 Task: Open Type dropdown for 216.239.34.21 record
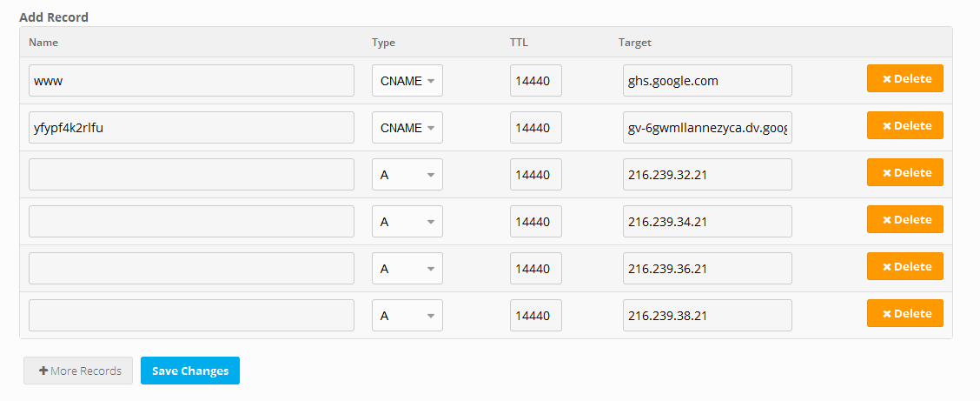(x=407, y=222)
